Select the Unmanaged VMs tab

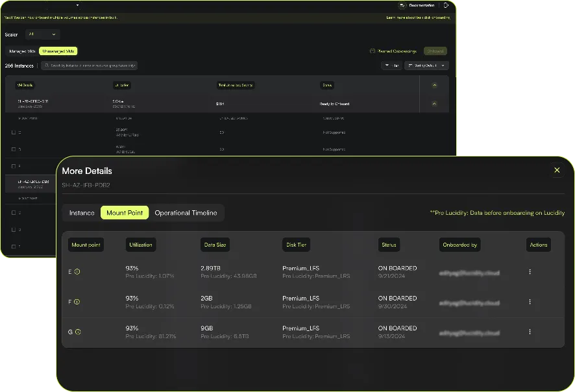58,51
